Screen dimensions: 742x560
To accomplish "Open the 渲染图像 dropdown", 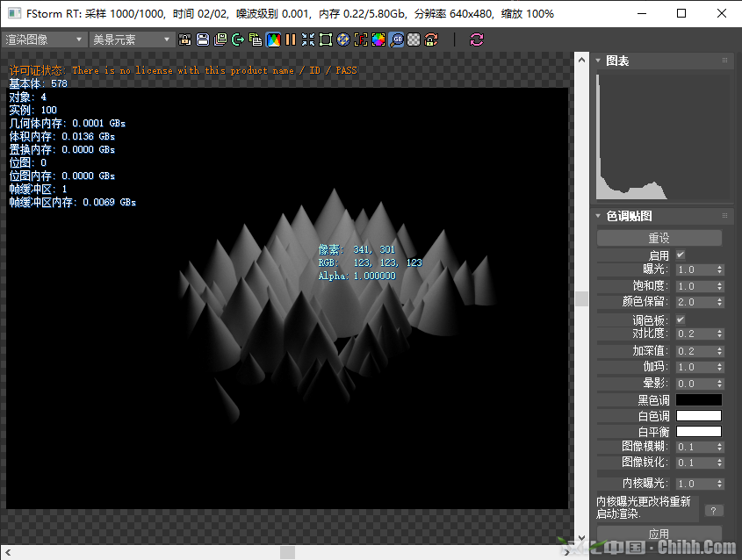I will [x=45, y=39].
